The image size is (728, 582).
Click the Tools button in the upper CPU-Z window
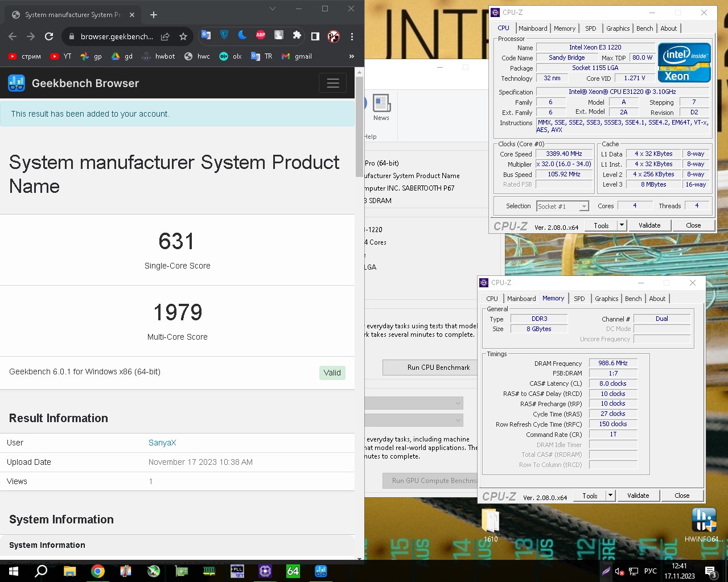coord(601,225)
